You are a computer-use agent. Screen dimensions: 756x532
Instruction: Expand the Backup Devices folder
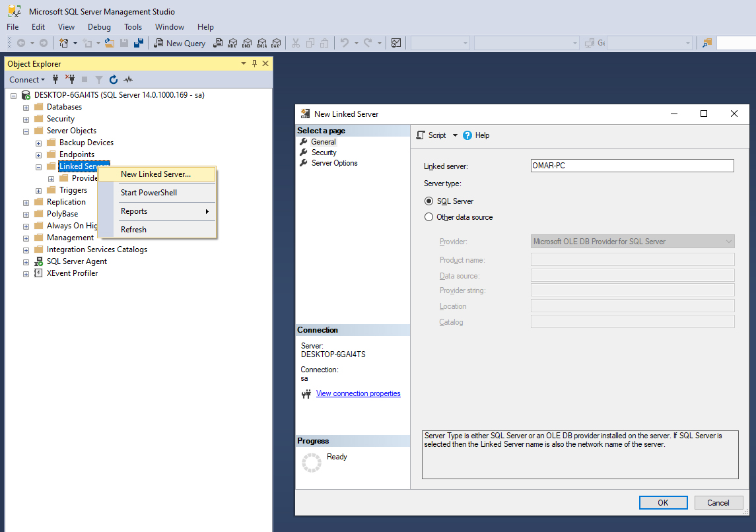(x=38, y=143)
